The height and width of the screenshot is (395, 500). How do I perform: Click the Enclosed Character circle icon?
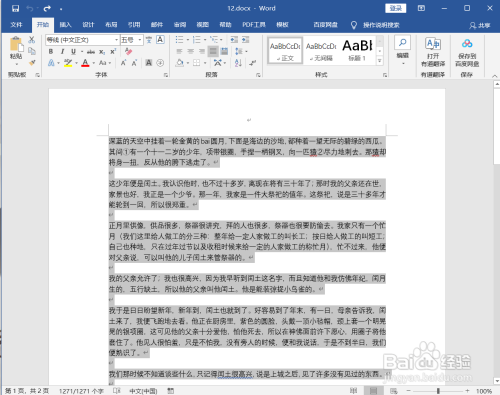click(160, 63)
